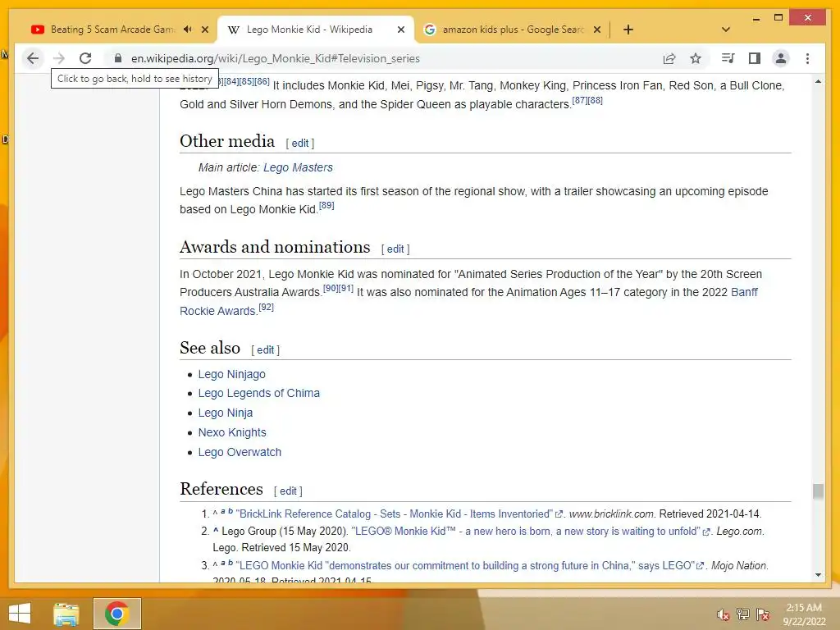The width and height of the screenshot is (840, 630).
Task: Open the Lego Overwatch link
Action: point(240,452)
